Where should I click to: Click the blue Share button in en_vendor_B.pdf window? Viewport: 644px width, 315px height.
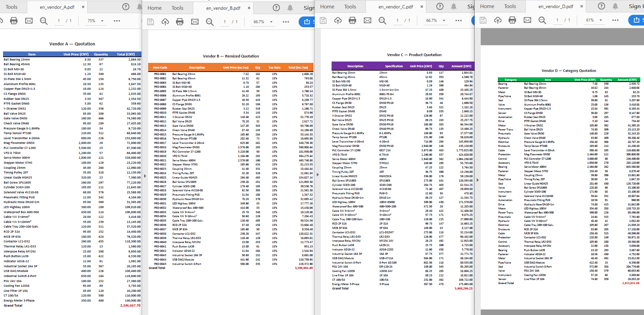(307, 22)
